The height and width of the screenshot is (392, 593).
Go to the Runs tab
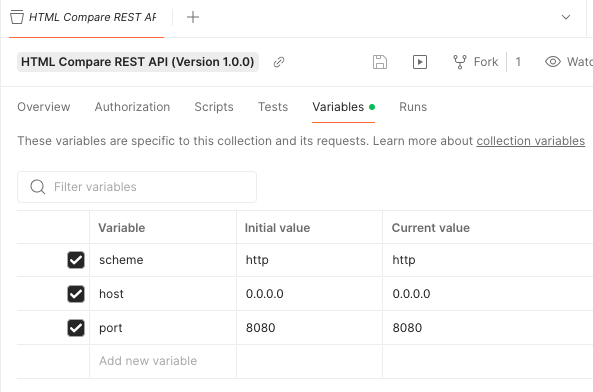(x=413, y=107)
